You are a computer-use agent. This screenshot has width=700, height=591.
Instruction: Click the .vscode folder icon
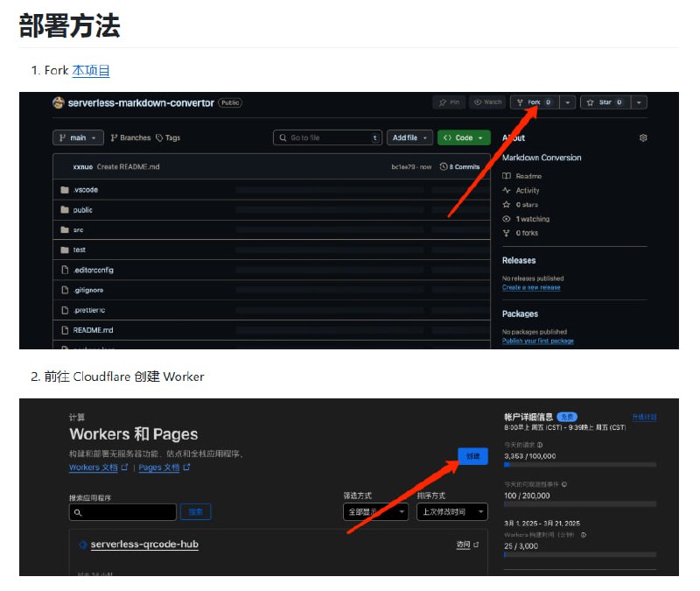[x=64, y=189]
